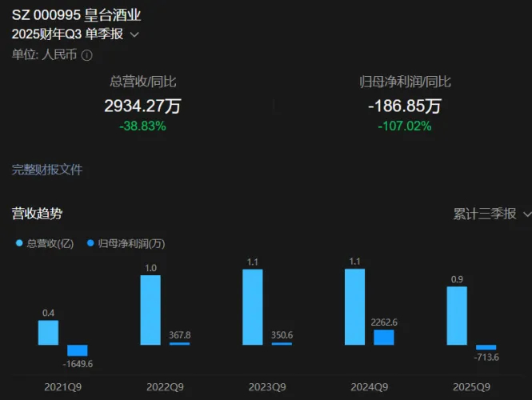This screenshot has height=400, width=532.
Task: Click the 2025Q9 axis label
Action: [x=472, y=387]
